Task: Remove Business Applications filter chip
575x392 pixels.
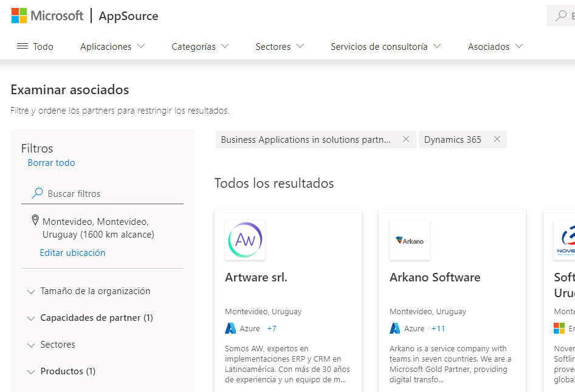Action: 406,139
